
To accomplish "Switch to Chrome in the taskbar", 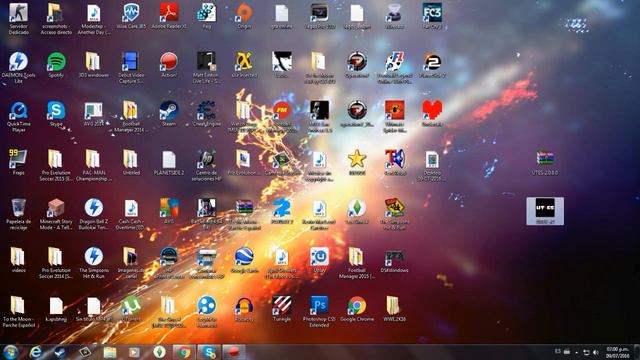I will [x=184, y=352].
